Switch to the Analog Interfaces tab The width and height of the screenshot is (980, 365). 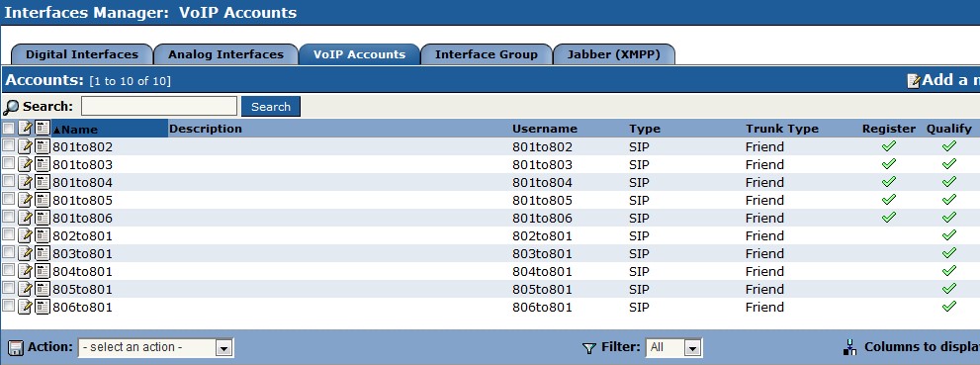tap(225, 54)
